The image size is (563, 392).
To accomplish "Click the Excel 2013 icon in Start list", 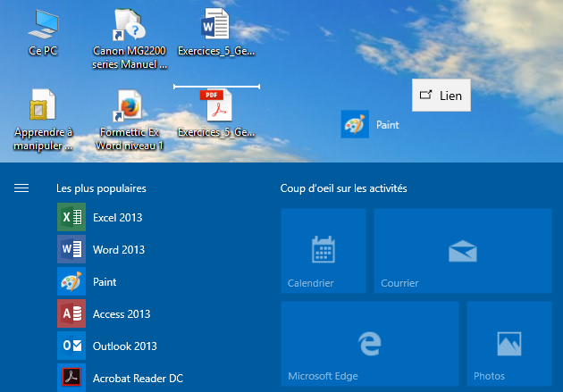I will [71, 217].
